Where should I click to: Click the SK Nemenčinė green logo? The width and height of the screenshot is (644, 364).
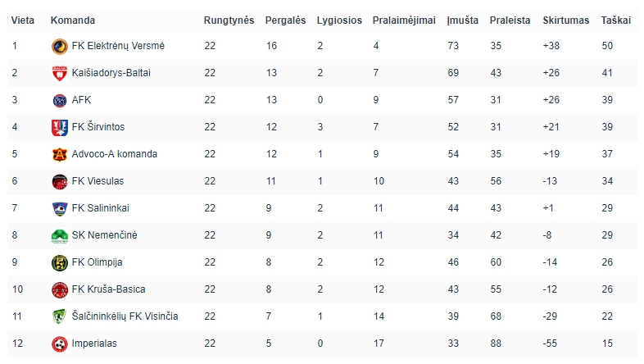tap(60, 236)
